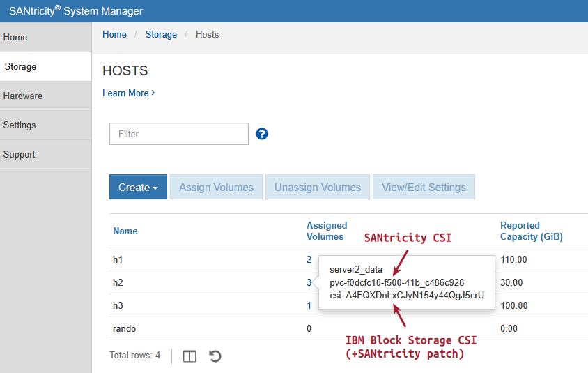Image resolution: width=588 pixels, height=373 pixels.
Task: Click the Assign Volumes button
Action: pos(216,187)
